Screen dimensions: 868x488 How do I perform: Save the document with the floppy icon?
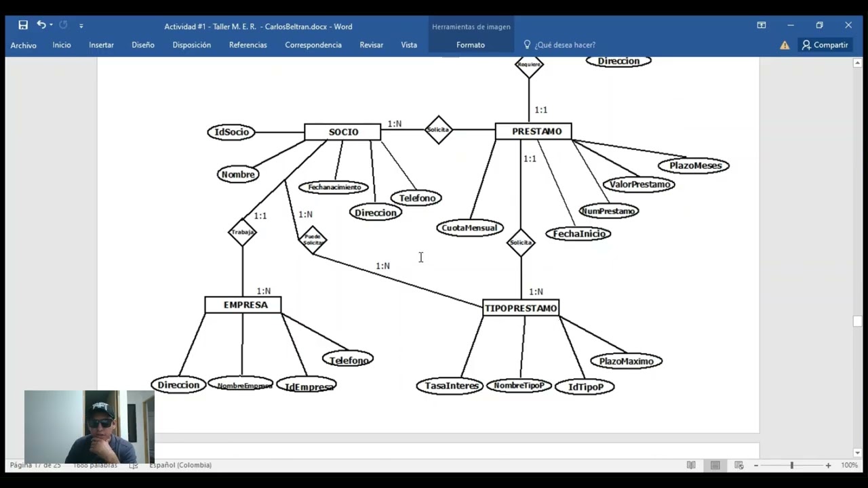[x=23, y=25]
